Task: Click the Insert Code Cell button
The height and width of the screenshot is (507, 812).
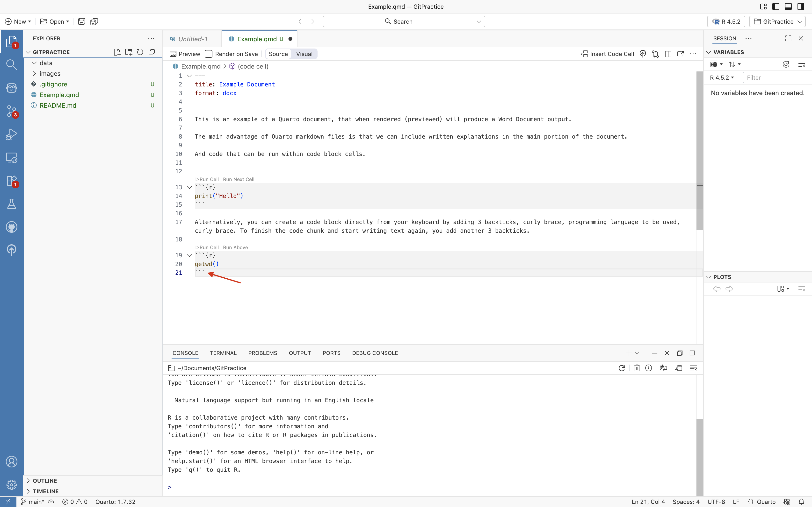Action: click(608, 54)
